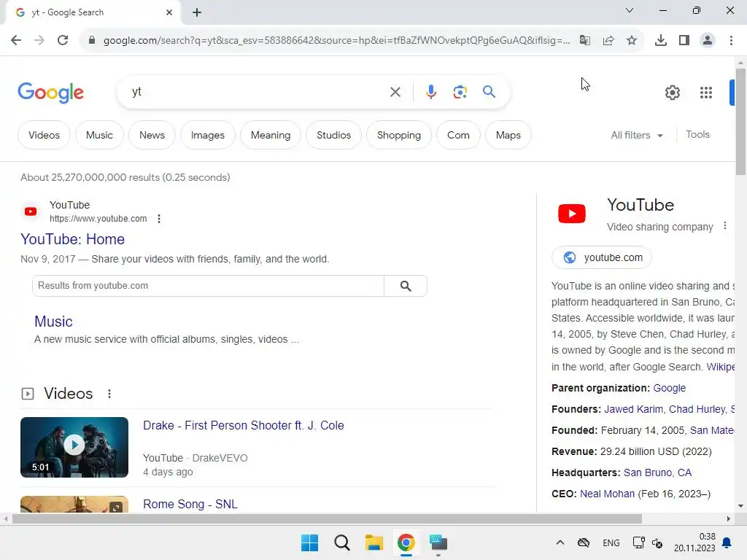This screenshot has width=747, height=560.
Task: Bookmark page with star icon
Action: coord(631,40)
